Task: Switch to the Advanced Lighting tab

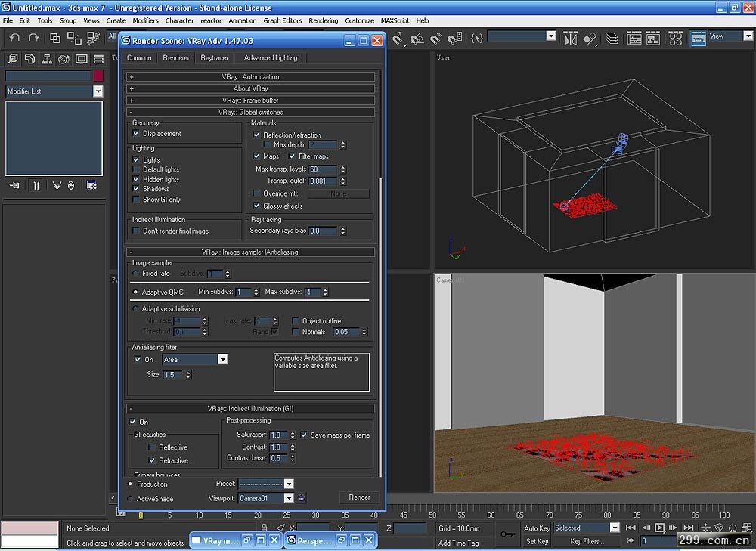Action: coord(271,58)
